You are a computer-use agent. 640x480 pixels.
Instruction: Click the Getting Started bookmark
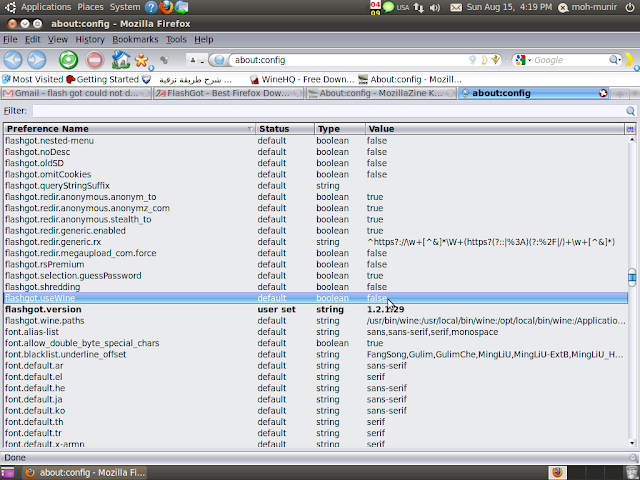102,79
